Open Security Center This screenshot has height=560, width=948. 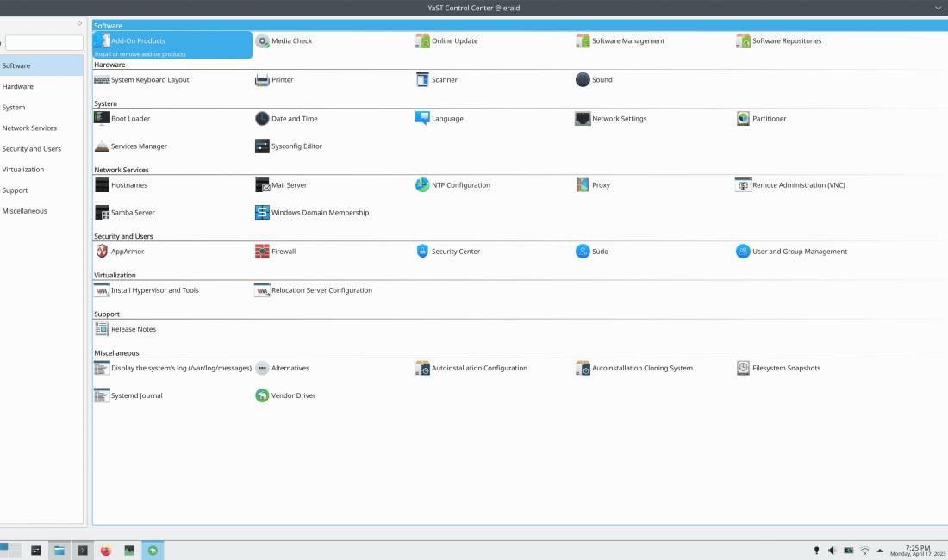pyautogui.click(x=448, y=252)
